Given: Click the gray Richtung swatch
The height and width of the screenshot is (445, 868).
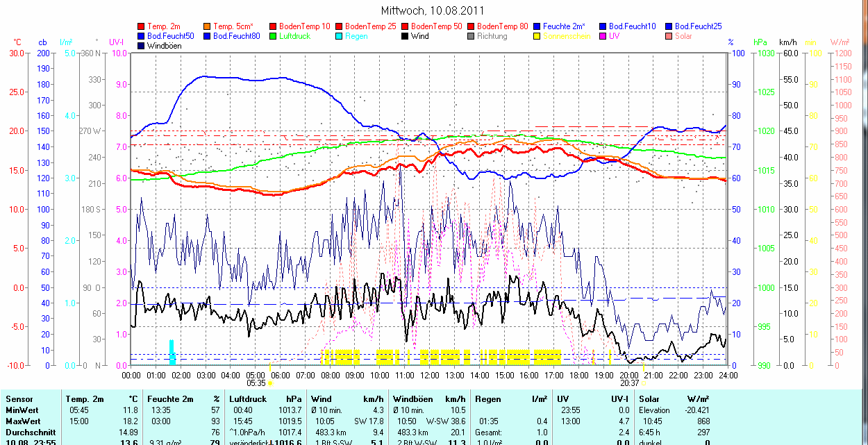Looking at the screenshot, I should tap(471, 36).
